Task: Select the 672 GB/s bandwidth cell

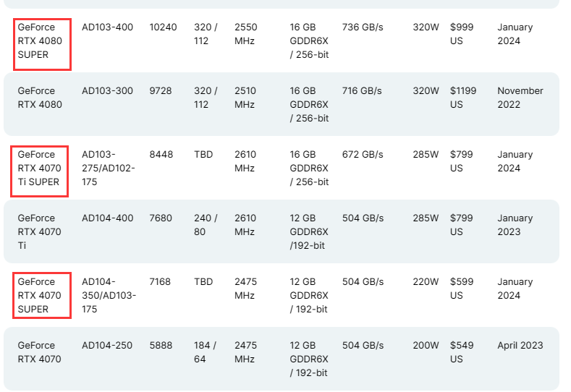Action: click(363, 155)
